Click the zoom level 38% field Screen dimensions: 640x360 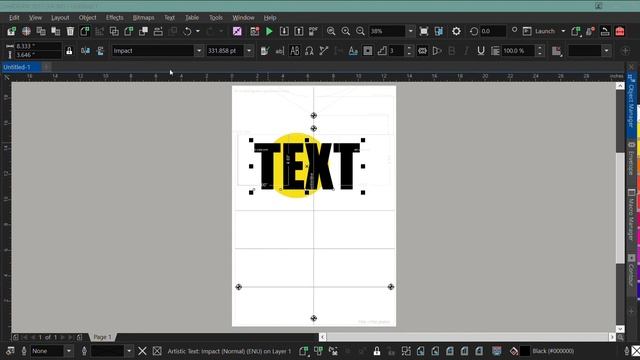pos(388,31)
